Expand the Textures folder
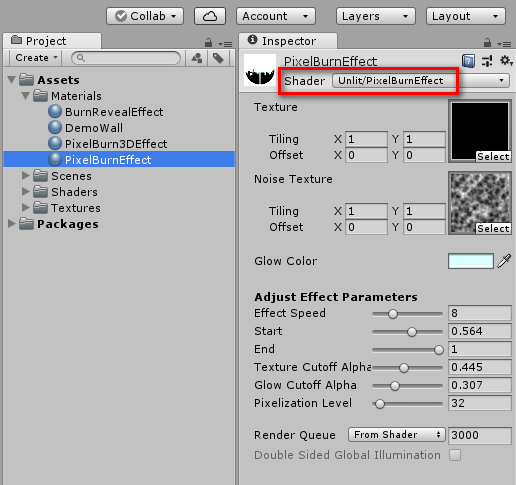This screenshot has height=485, width=516. 26,207
